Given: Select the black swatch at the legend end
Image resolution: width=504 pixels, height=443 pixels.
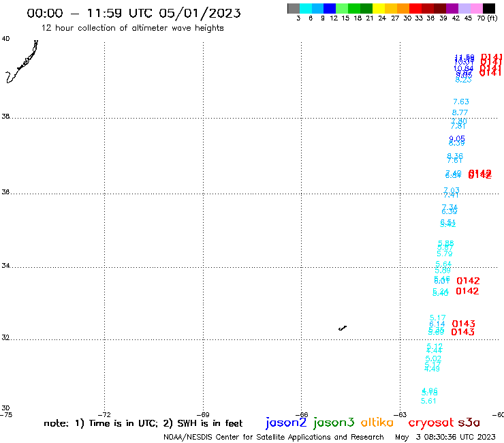Looking at the screenshot, I should point(488,8).
